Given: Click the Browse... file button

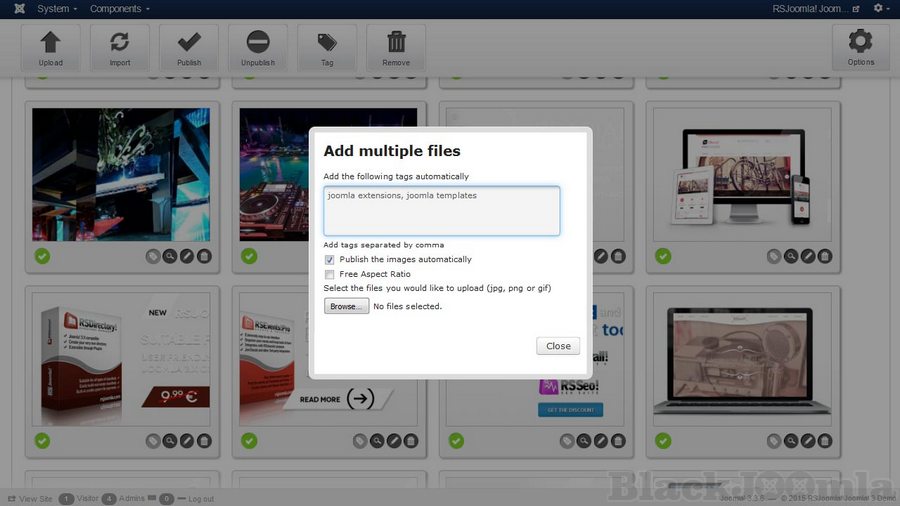Looking at the screenshot, I should (346, 306).
